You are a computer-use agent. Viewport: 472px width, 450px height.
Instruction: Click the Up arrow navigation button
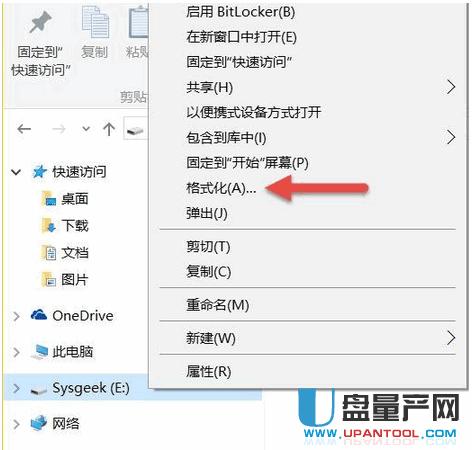[109, 129]
